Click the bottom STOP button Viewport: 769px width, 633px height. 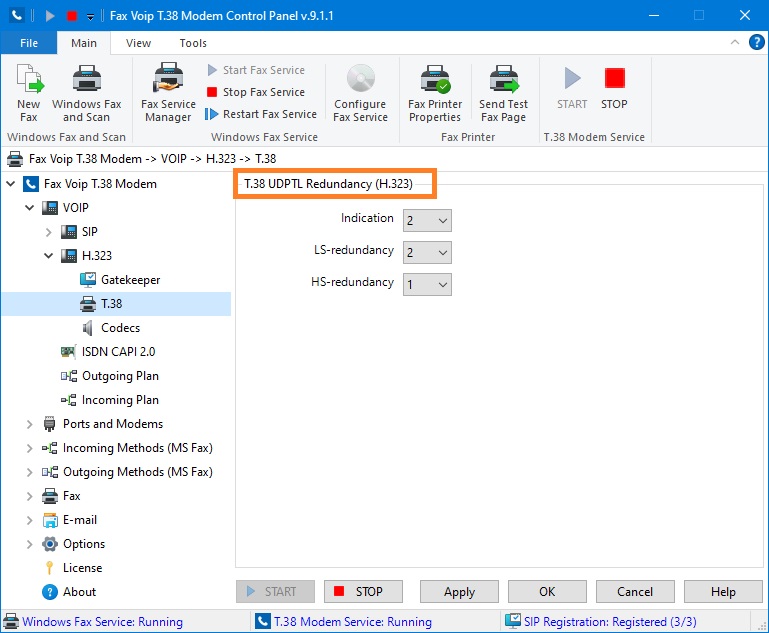point(363,592)
